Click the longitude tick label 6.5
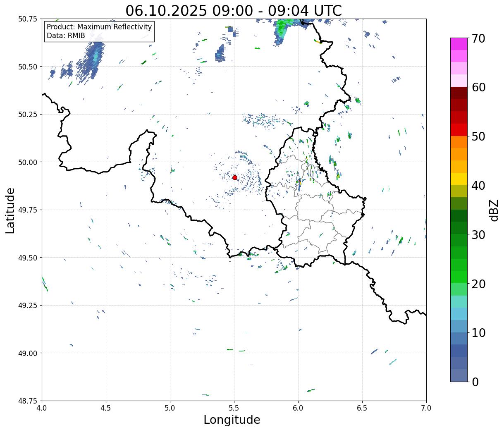The width and height of the screenshot is (504, 430). coord(362,408)
